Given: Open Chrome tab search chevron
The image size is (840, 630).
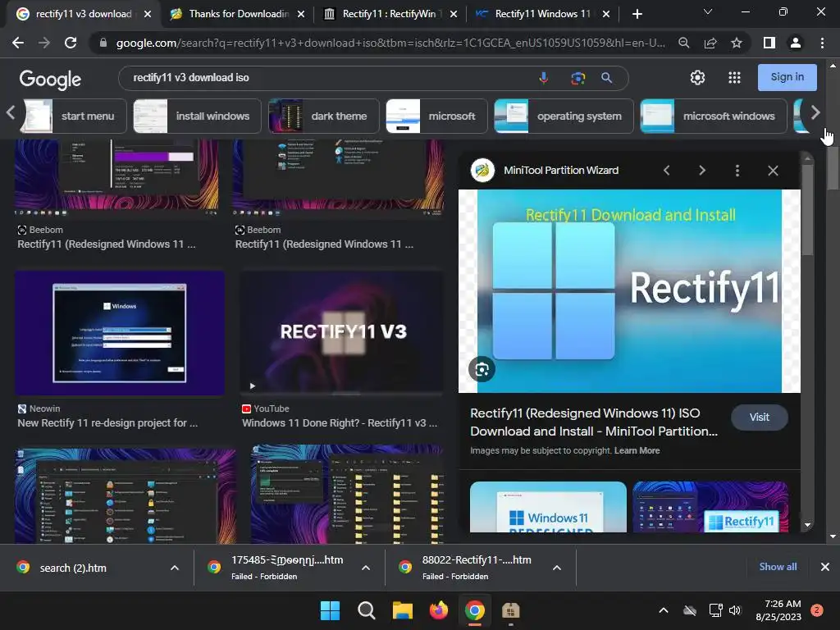Looking at the screenshot, I should 708,11.
